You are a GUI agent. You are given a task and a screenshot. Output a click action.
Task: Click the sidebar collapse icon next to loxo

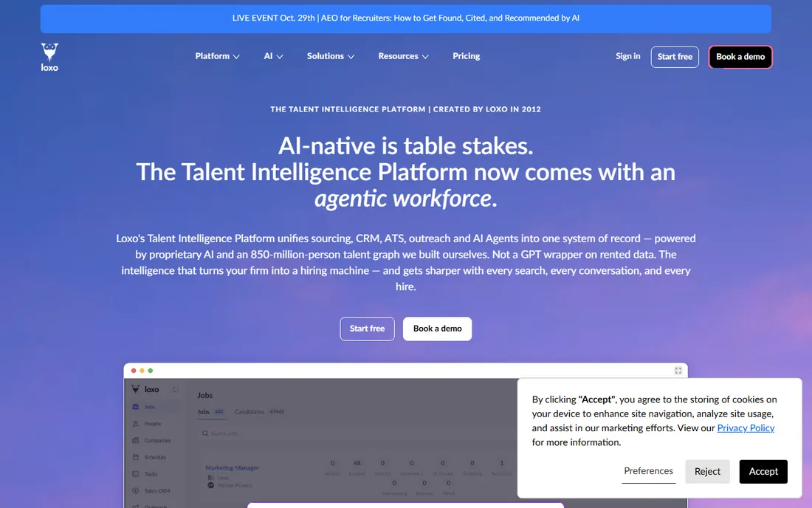point(175,389)
